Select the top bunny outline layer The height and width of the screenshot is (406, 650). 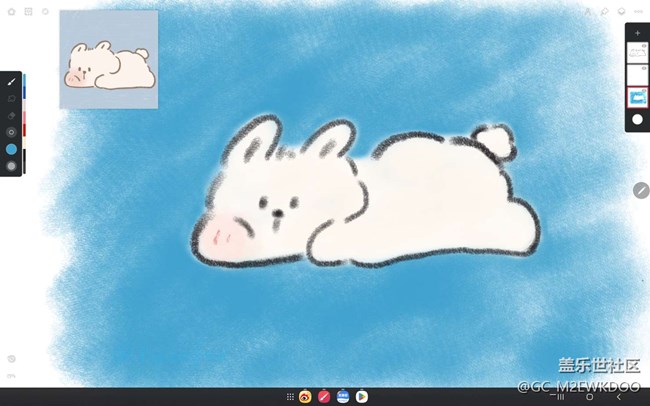click(636, 53)
